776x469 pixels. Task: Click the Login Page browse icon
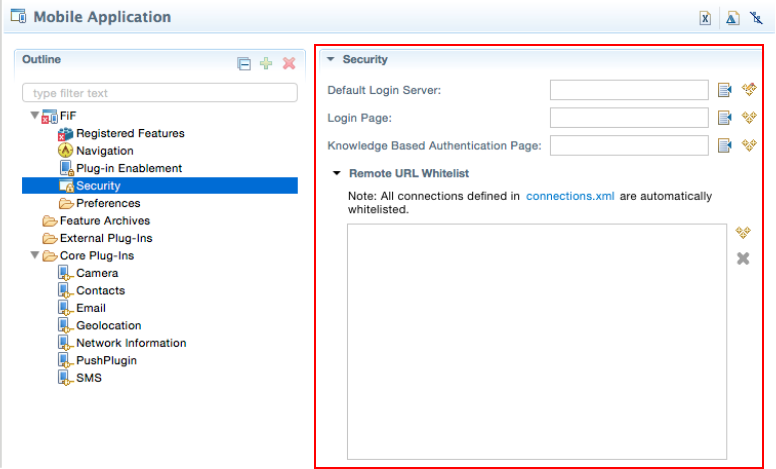pyautogui.click(x=725, y=118)
